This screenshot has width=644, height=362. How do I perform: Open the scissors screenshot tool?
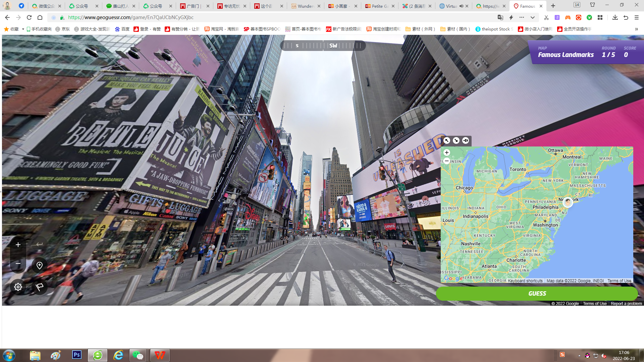pyautogui.click(x=546, y=17)
